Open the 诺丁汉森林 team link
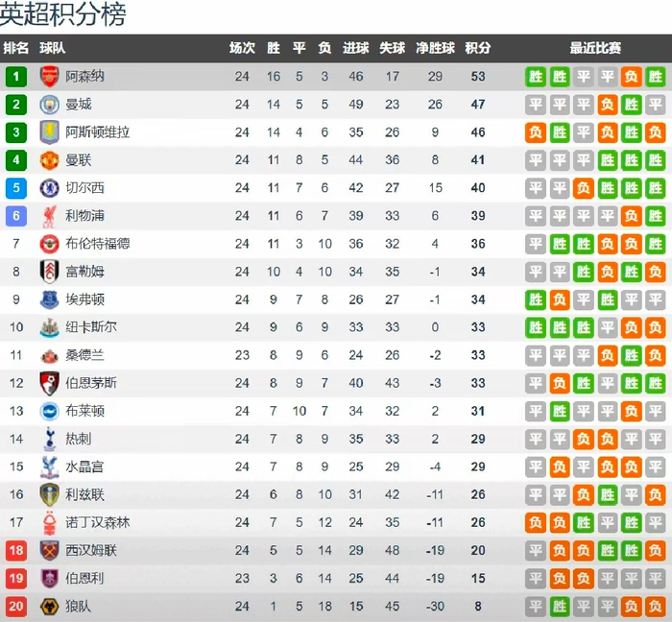 [x=98, y=522]
